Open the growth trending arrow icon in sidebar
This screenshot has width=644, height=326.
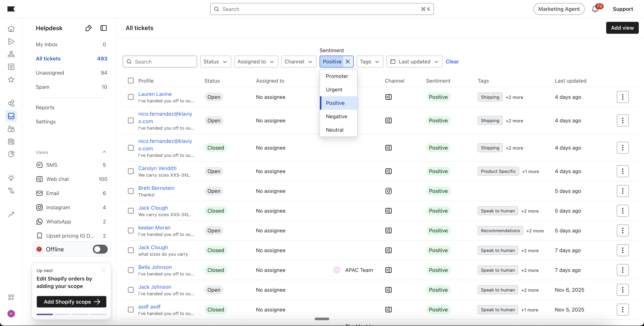click(11, 214)
